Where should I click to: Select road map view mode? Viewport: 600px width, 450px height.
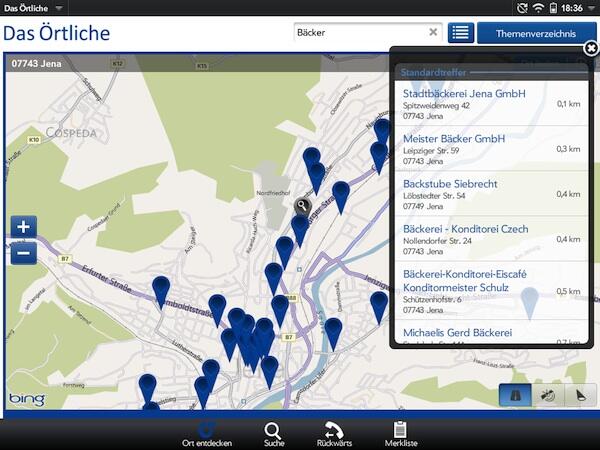tap(515, 395)
